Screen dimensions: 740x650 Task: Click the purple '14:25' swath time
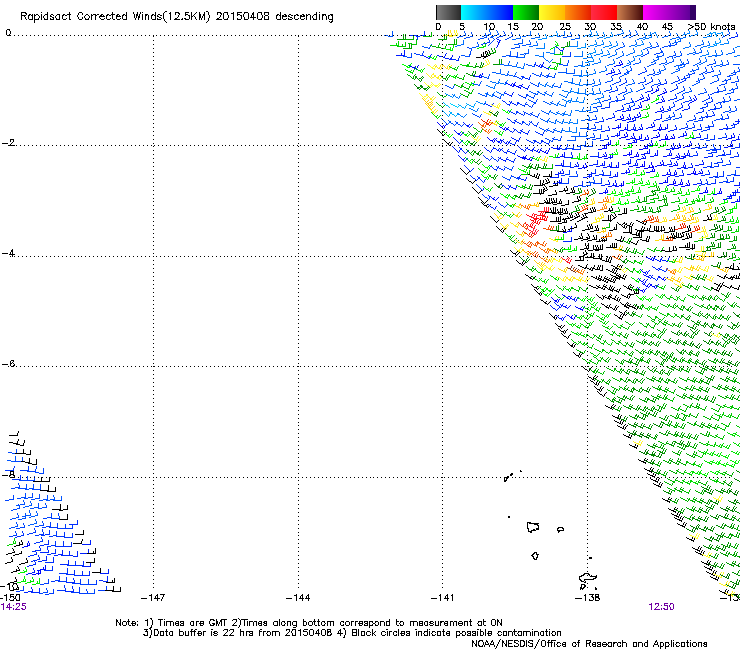(x=13, y=607)
